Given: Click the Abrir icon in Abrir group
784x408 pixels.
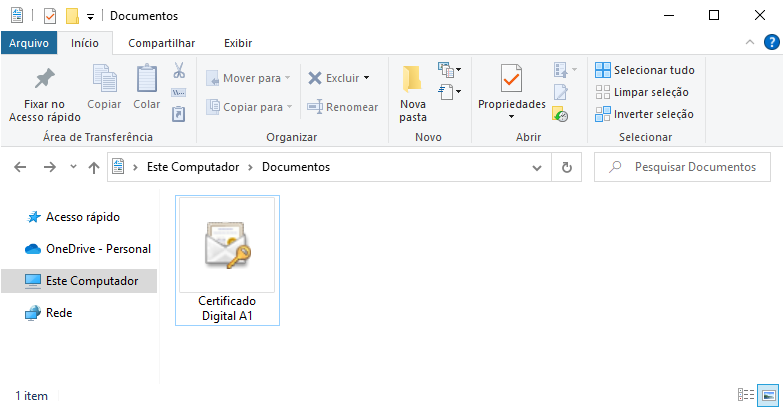Looking at the screenshot, I should [x=561, y=70].
